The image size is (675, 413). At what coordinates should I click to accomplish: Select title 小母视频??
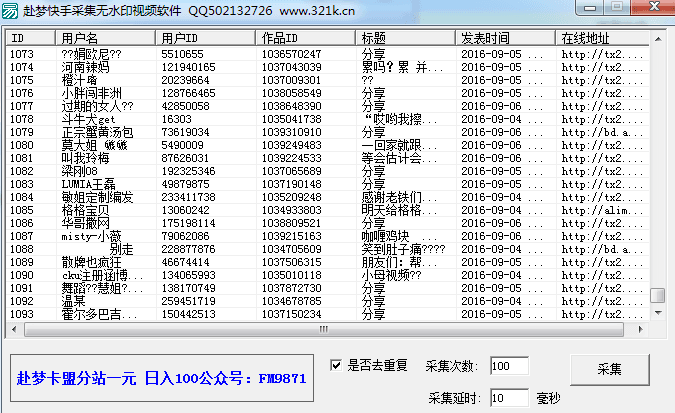click(391, 275)
